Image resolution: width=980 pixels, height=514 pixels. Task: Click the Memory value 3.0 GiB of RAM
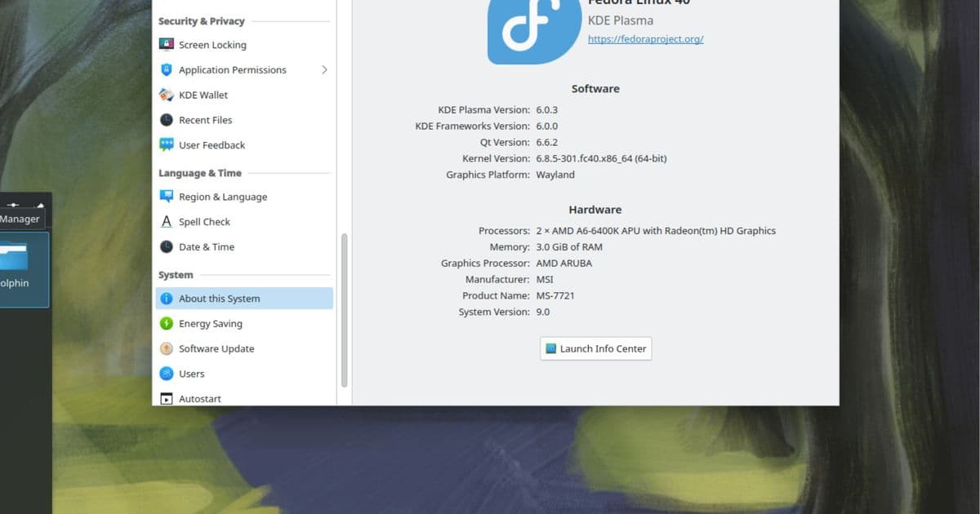(x=569, y=247)
